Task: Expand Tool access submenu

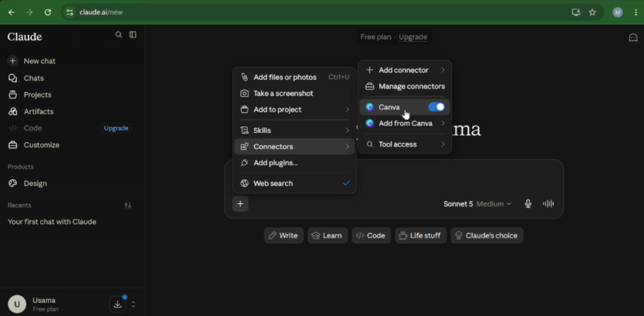Action: (x=405, y=144)
